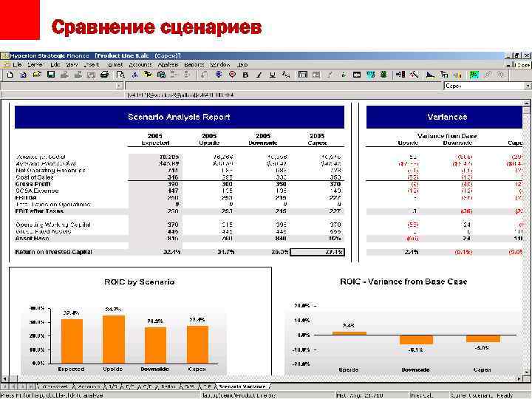Click the SG&A Expense row label
This screenshot has width=532, height=399.
37,191
